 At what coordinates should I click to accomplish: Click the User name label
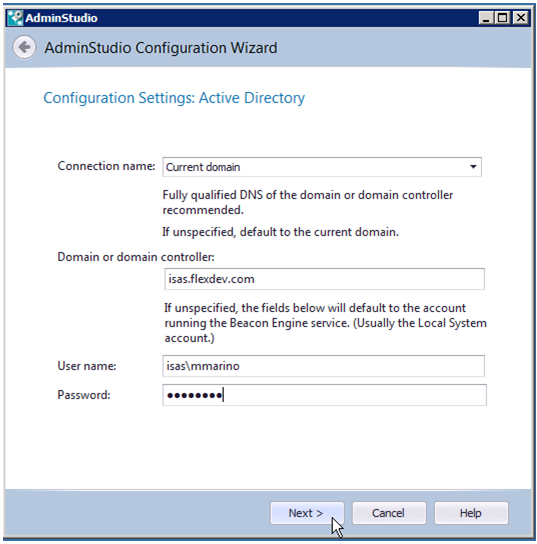tap(87, 366)
